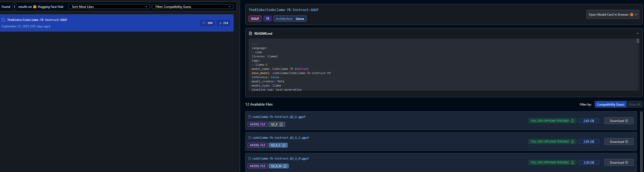Click the GGUF tag badge
Screen dimensions: 644x172
[x=255, y=19]
